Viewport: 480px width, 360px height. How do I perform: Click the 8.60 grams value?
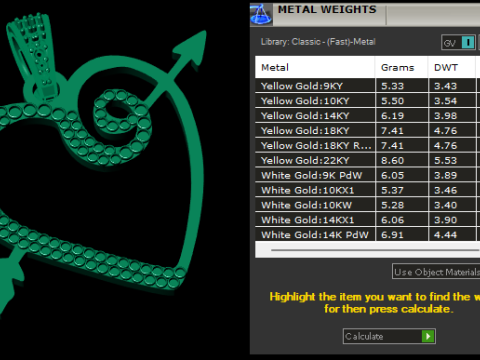pyautogui.click(x=392, y=161)
